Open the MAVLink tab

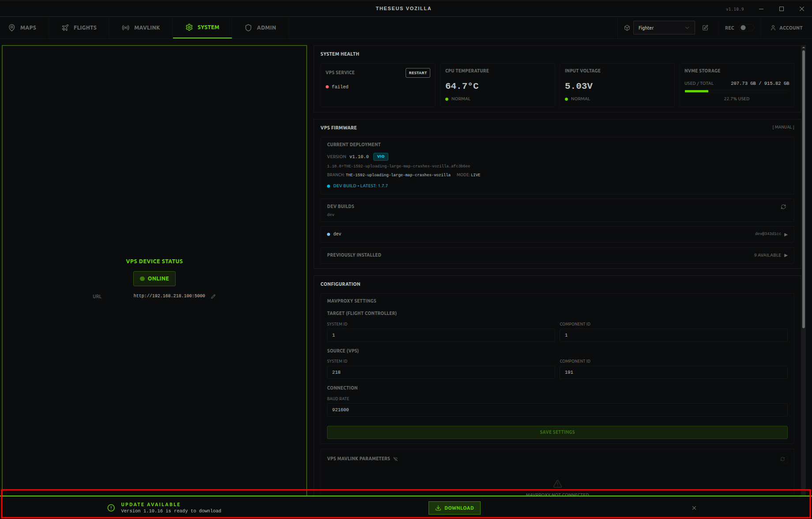[141, 28]
